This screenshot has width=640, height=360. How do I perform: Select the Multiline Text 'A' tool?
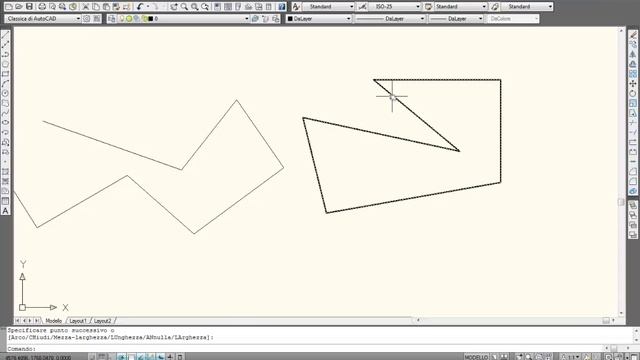pyautogui.click(x=5, y=211)
